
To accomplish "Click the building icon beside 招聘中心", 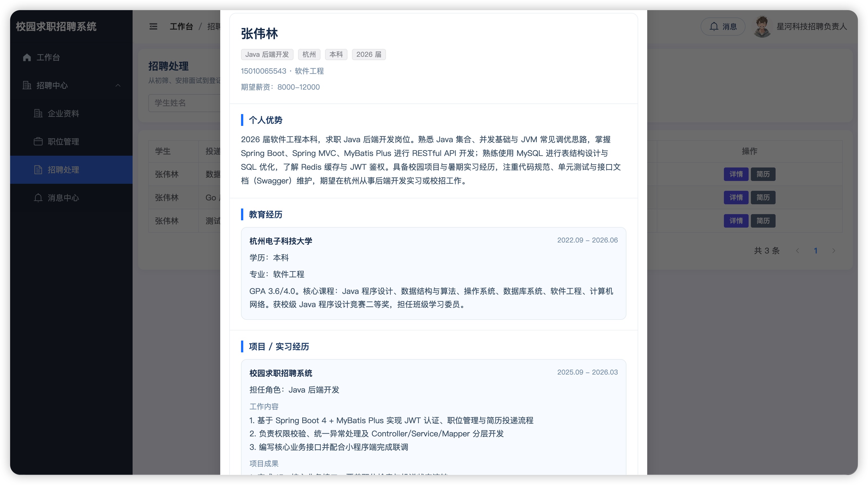I will click(x=27, y=86).
